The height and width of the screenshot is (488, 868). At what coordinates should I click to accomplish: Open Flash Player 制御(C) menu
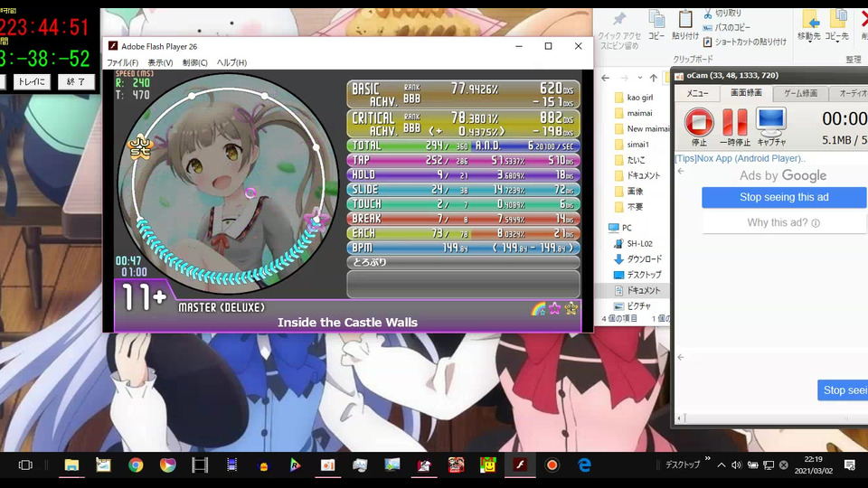coord(195,62)
